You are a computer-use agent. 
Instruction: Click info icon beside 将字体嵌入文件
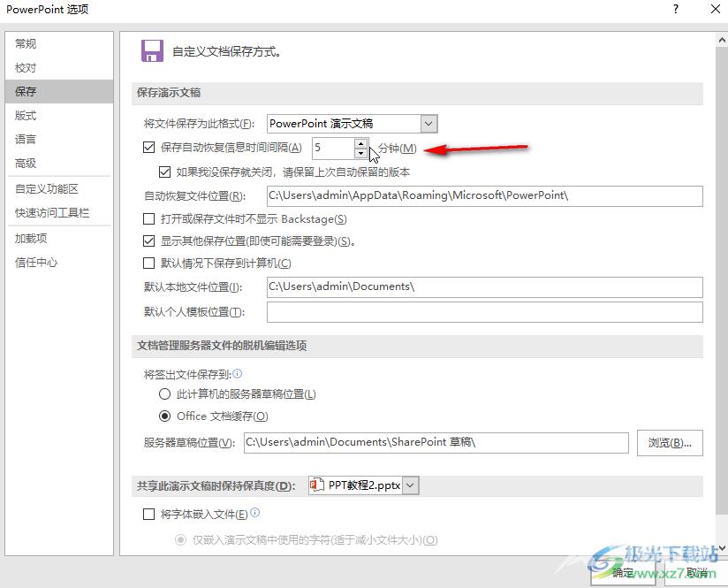(x=255, y=512)
